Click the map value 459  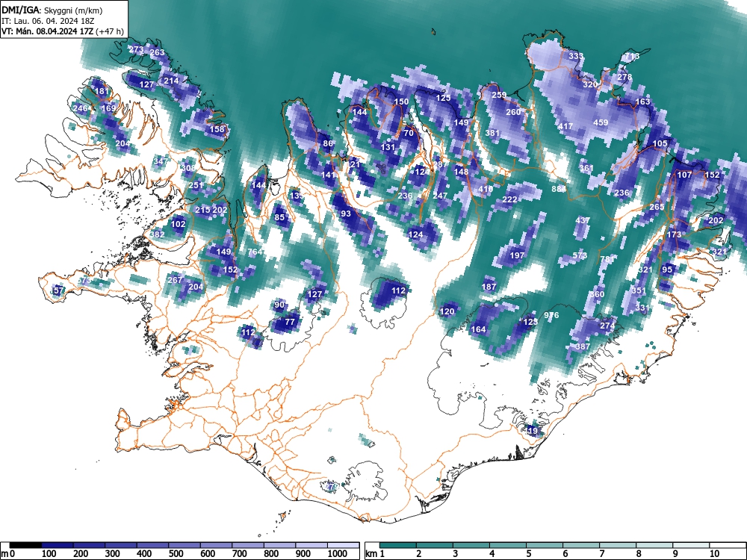(x=601, y=122)
